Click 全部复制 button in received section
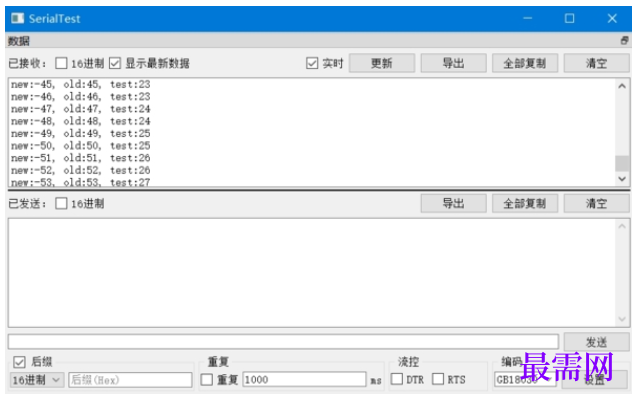This screenshot has height=398, width=632. pyautogui.click(x=525, y=63)
